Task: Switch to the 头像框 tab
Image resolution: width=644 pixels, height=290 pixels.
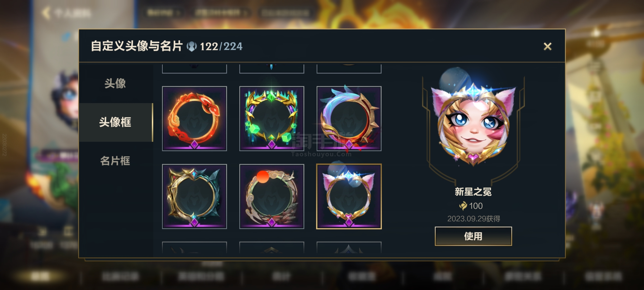Action: pos(115,122)
